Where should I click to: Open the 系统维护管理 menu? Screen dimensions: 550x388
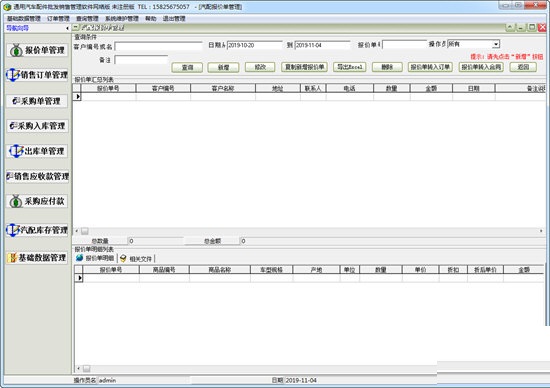(x=122, y=19)
